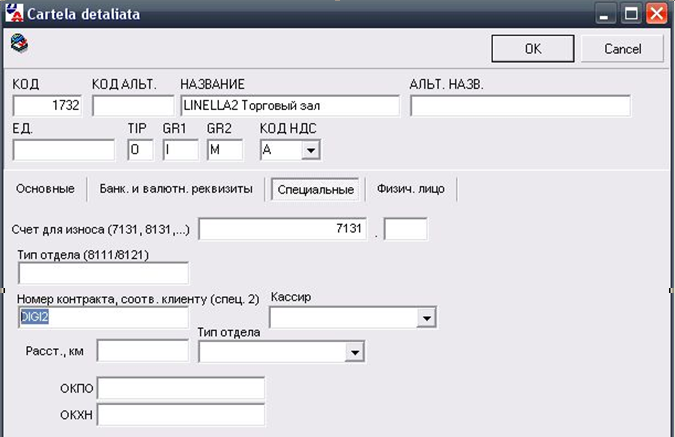675x437 pixels.
Task: Click the GR1 field containing I
Action: point(180,150)
